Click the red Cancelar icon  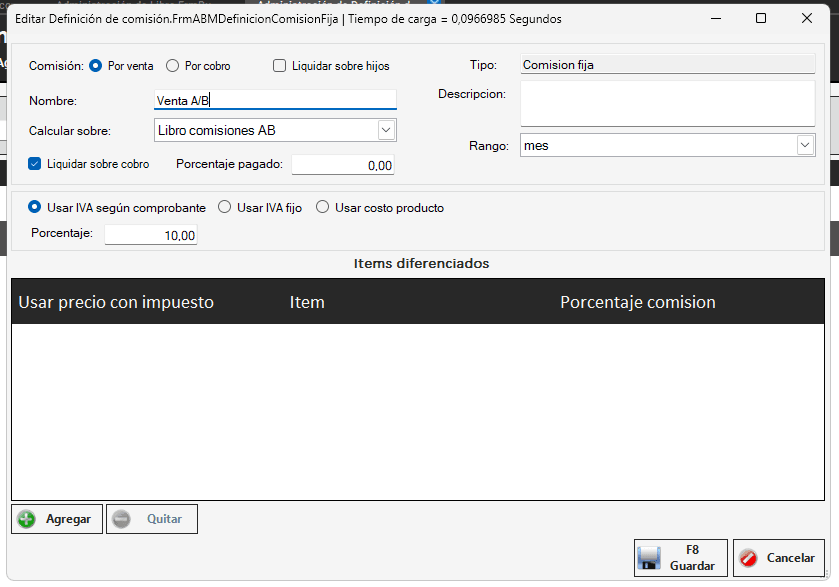(748, 558)
